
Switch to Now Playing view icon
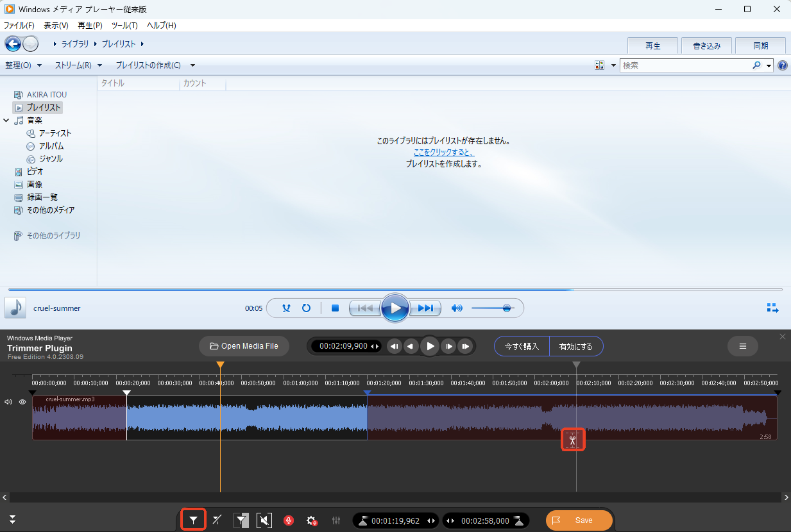(x=772, y=308)
